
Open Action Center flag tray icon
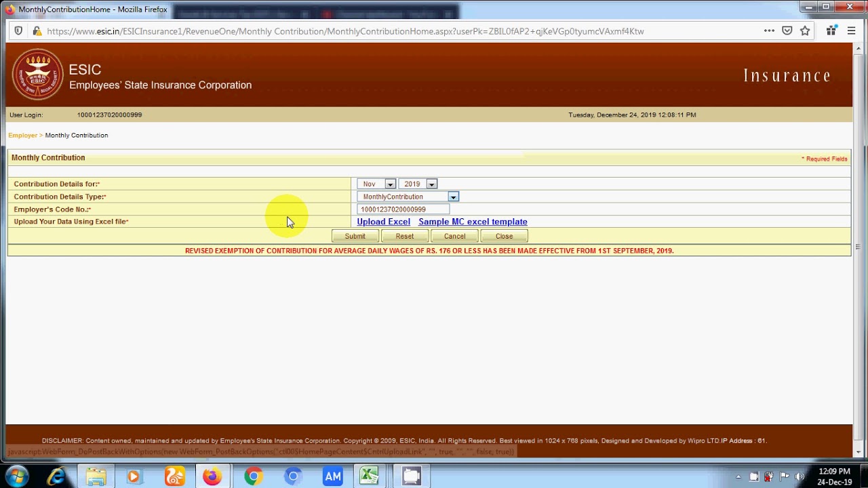click(784, 476)
